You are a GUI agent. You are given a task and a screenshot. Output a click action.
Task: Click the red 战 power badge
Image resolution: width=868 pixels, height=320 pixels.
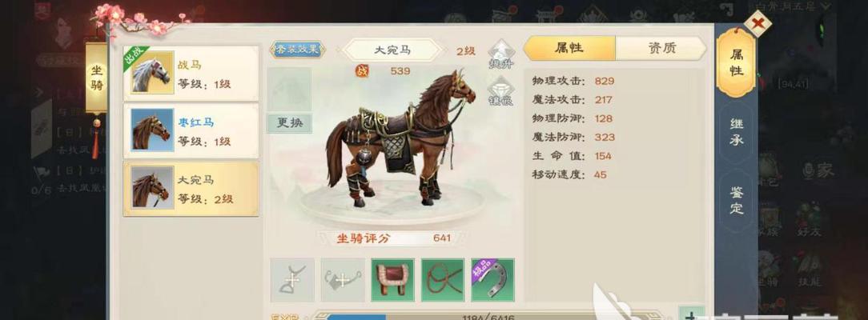point(361,70)
